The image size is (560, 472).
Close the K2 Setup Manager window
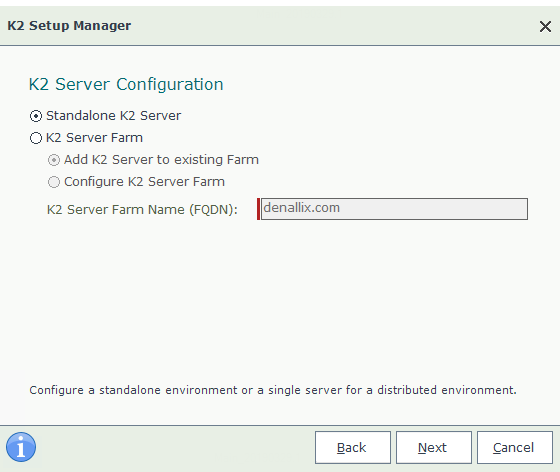tap(545, 26)
